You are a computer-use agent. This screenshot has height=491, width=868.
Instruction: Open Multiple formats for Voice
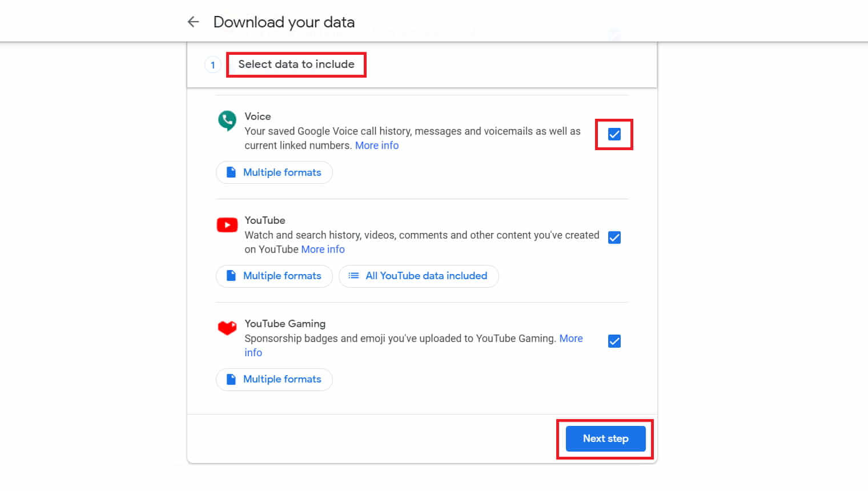click(274, 172)
